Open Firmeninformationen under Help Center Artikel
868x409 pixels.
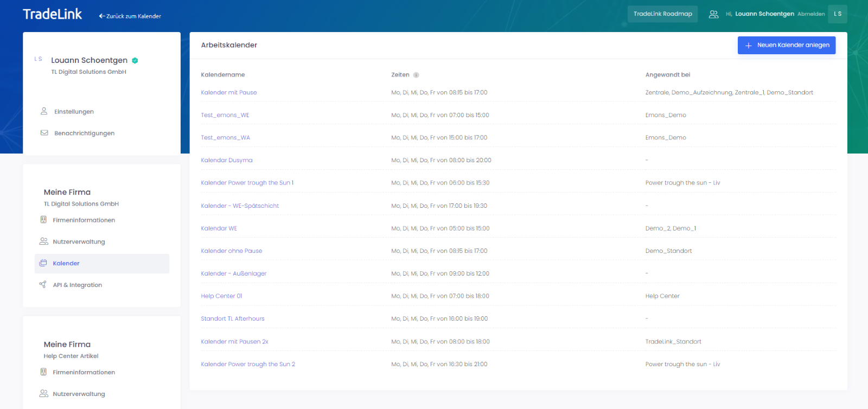[x=84, y=373]
